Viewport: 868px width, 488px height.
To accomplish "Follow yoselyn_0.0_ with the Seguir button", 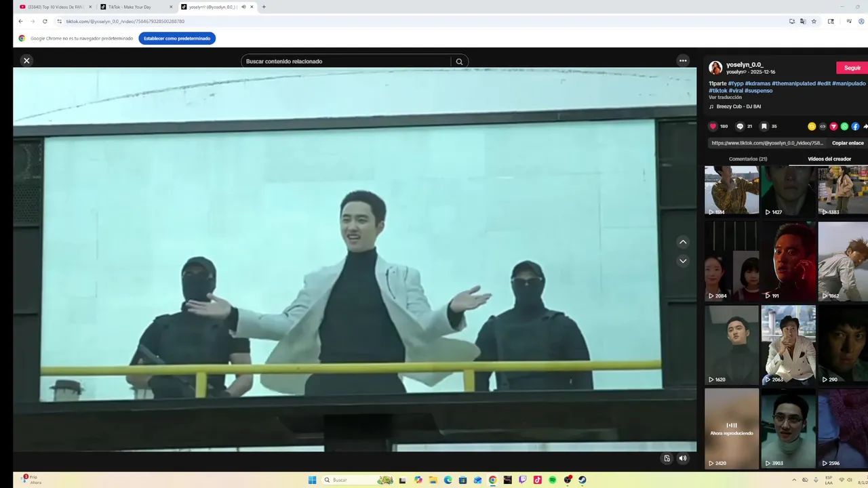I will coord(852,68).
